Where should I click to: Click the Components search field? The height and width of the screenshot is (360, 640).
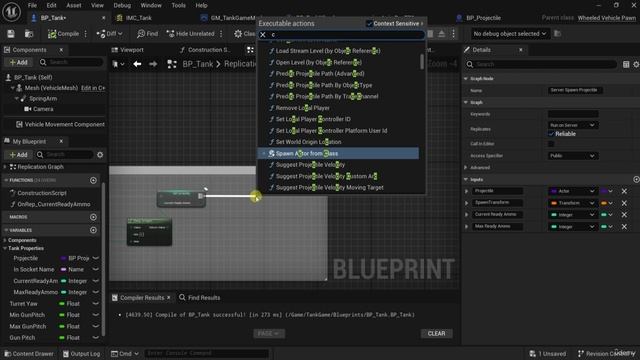click(72, 62)
